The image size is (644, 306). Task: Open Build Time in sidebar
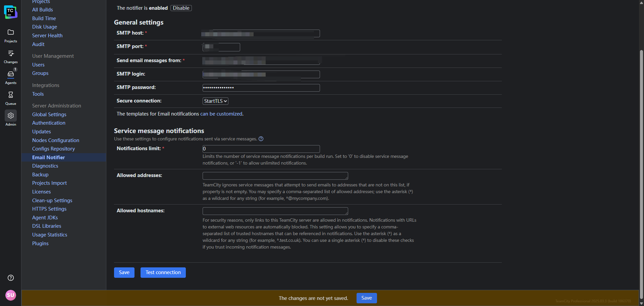(44, 18)
